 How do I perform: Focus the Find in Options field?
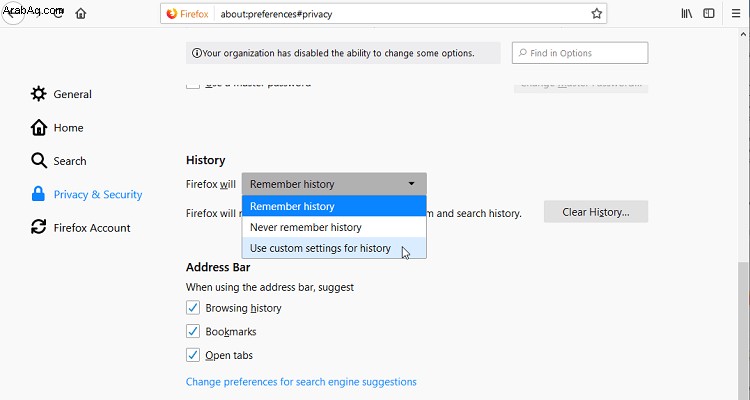pos(580,53)
